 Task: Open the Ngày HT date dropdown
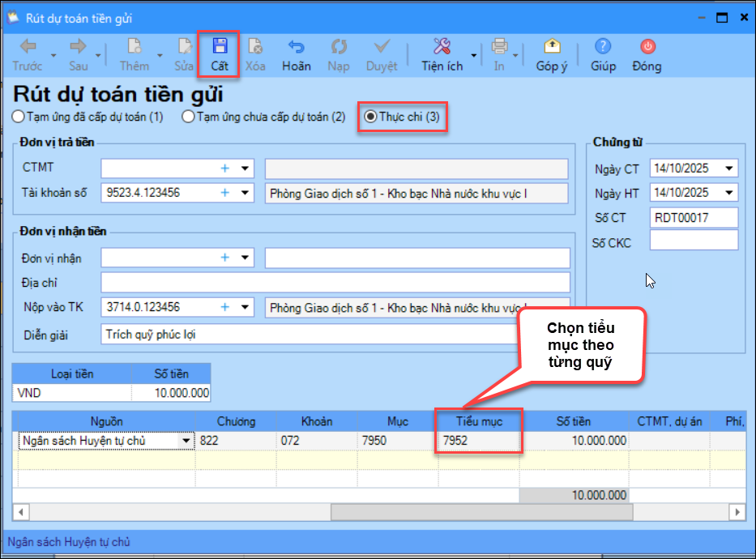tap(729, 193)
